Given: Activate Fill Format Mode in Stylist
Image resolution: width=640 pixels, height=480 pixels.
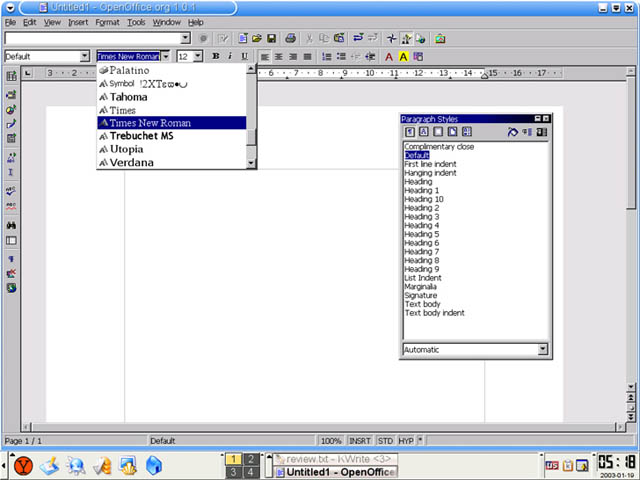Looking at the screenshot, I should point(513,132).
